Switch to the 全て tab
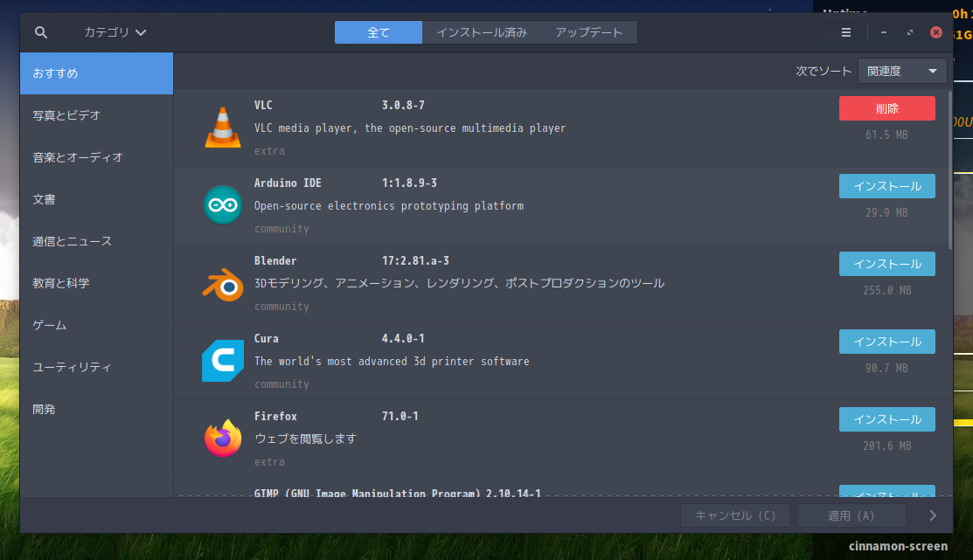The width and height of the screenshot is (973, 560). pyautogui.click(x=378, y=32)
